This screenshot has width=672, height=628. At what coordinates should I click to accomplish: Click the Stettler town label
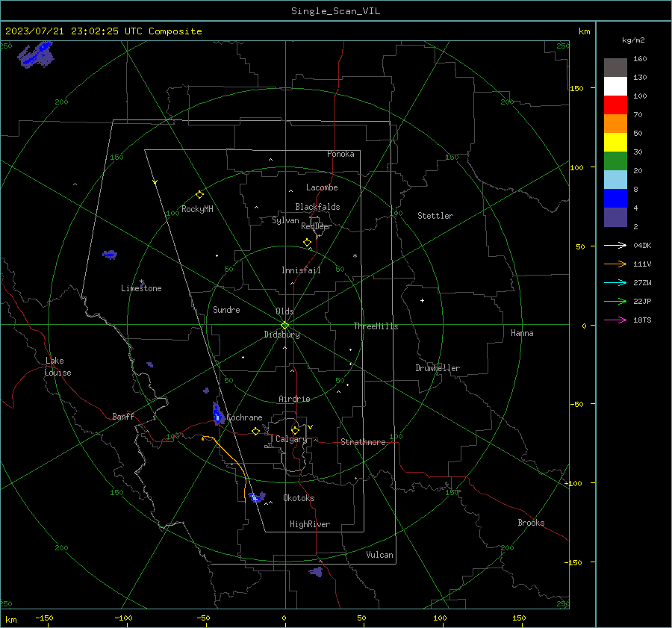point(435,216)
